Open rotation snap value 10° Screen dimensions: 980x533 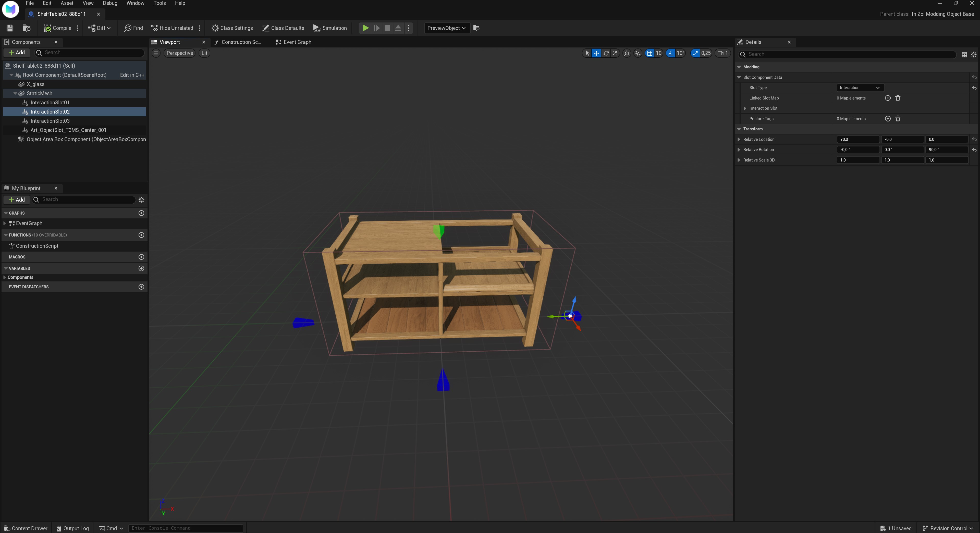(x=680, y=53)
